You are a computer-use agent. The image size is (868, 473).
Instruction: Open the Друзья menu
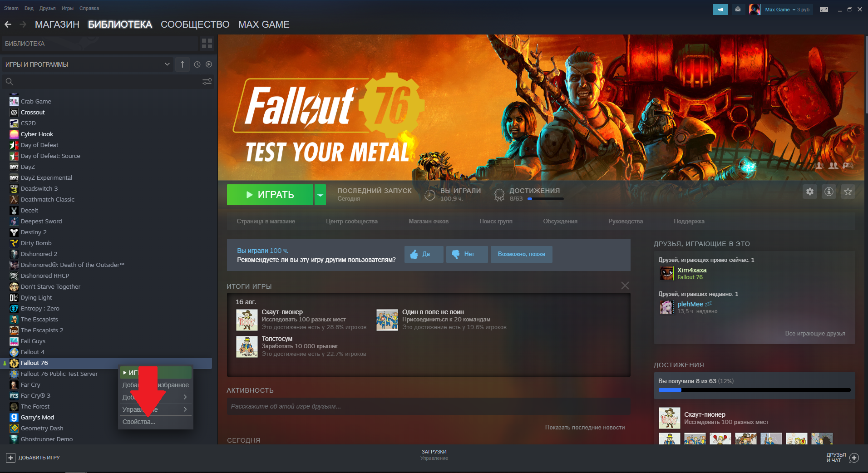coord(48,8)
